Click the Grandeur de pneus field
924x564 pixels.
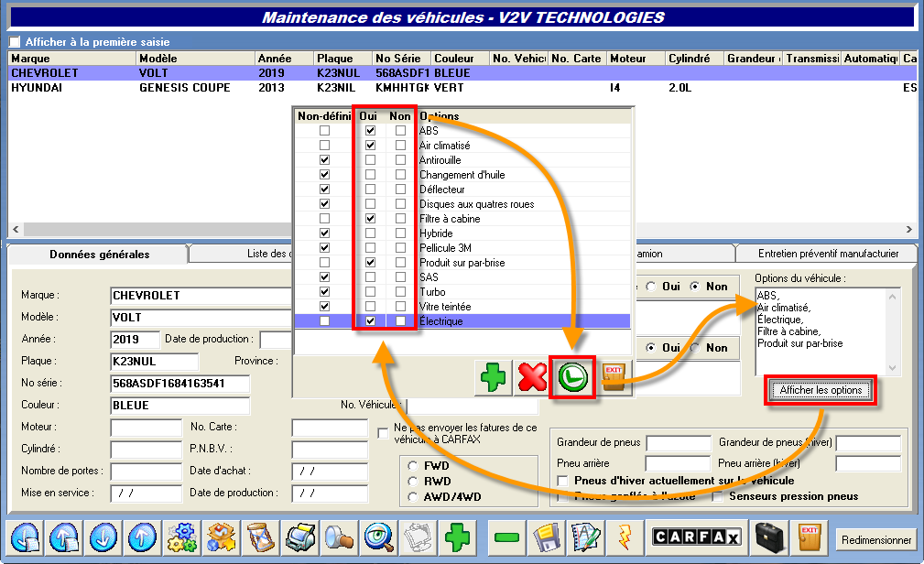679,442
